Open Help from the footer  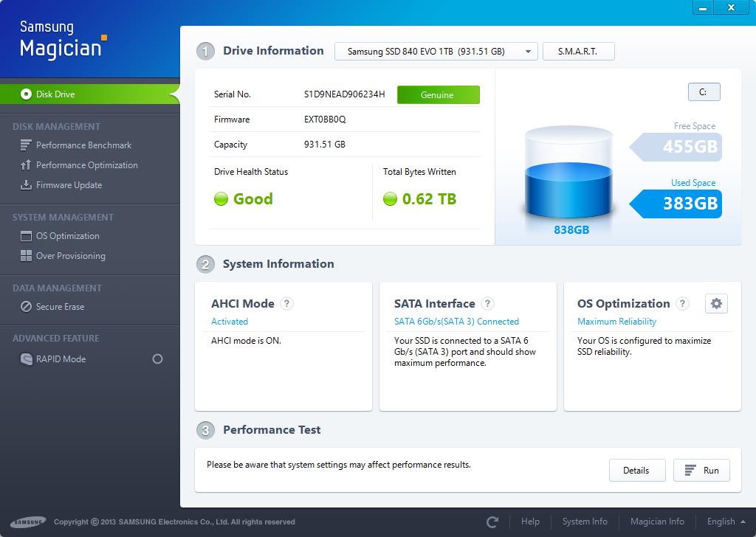(530, 522)
